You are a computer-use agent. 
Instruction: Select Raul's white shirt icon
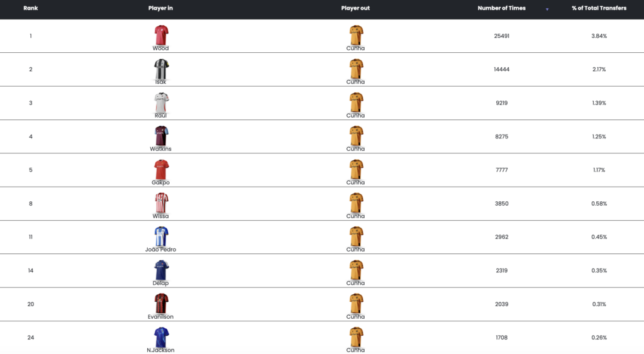(161, 102)
